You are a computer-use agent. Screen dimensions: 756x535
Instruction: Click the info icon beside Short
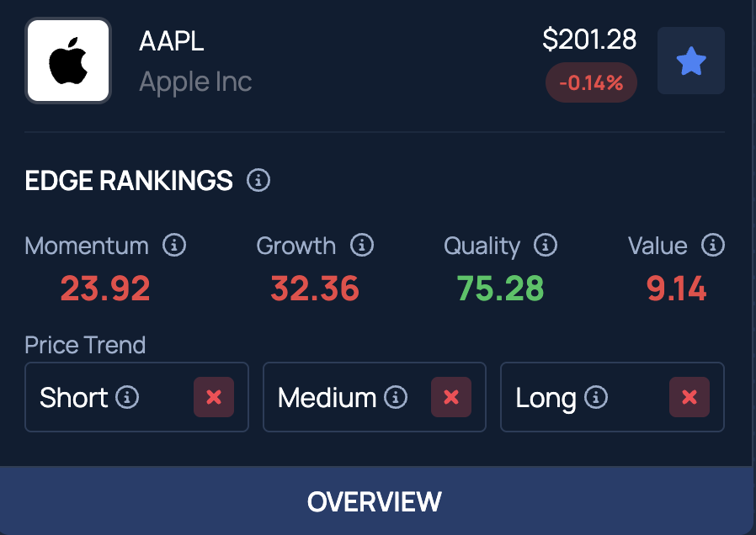127,397
